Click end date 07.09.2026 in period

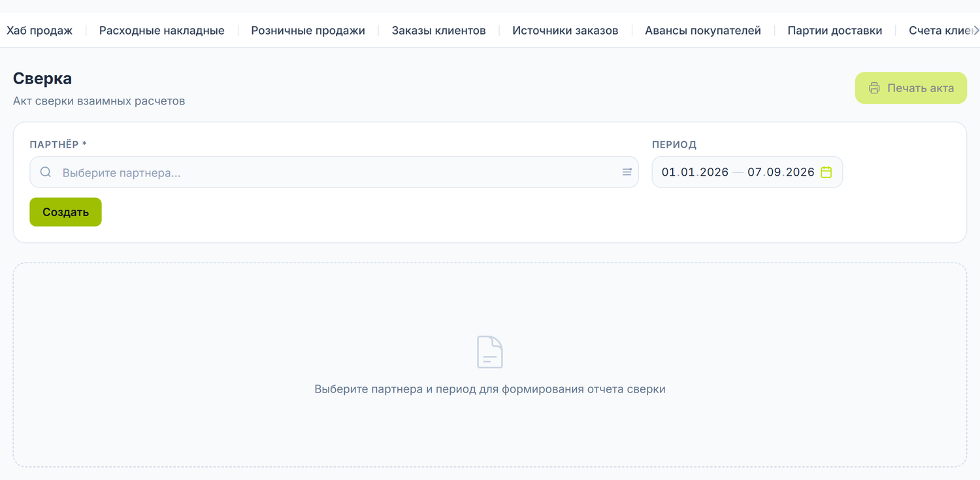click(781, 172)
